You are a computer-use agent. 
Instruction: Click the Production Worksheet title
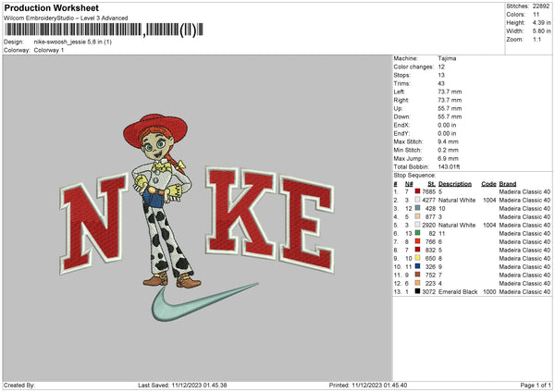[51, 7]
